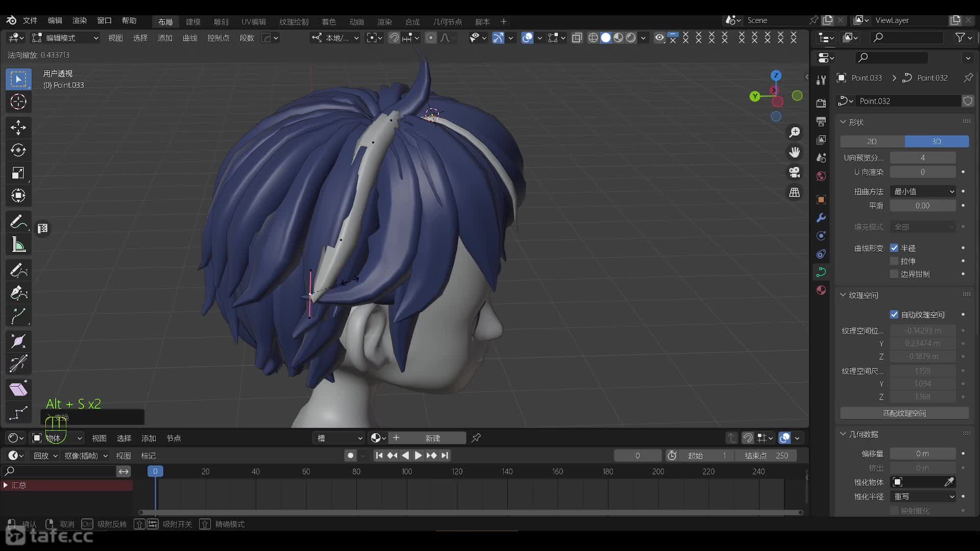Expand the 汇总 summary row
Viewport: 980px width, 551px height.
[6, 485]
